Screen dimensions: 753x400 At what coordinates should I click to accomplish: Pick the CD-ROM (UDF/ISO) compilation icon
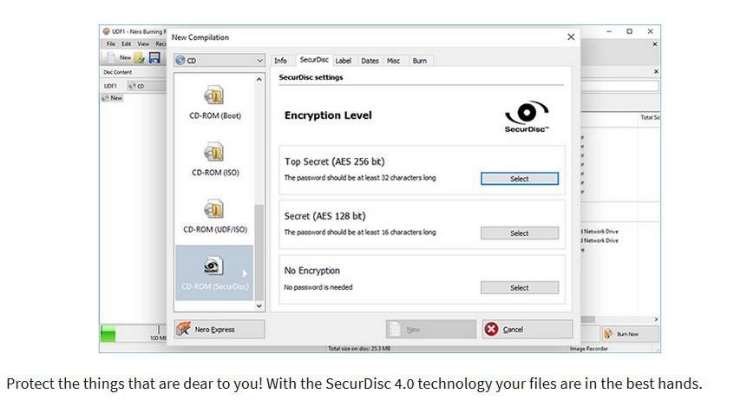(x=214, y=209)
